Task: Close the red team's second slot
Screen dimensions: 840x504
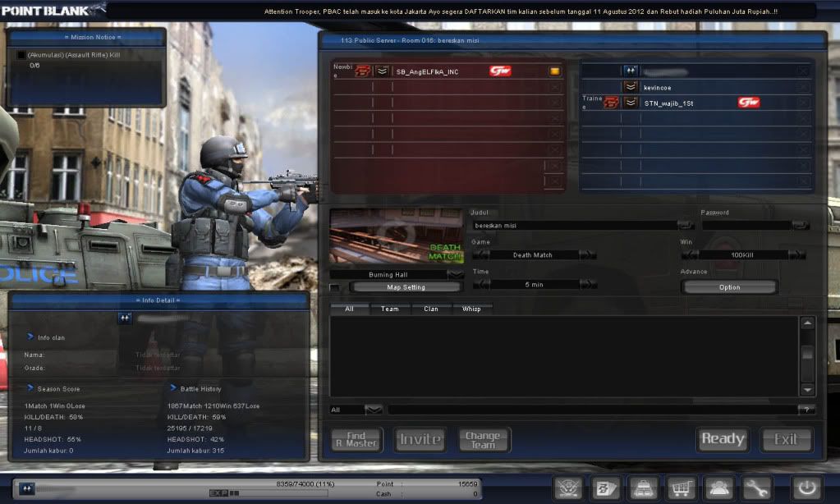Action: pos(554,87)
